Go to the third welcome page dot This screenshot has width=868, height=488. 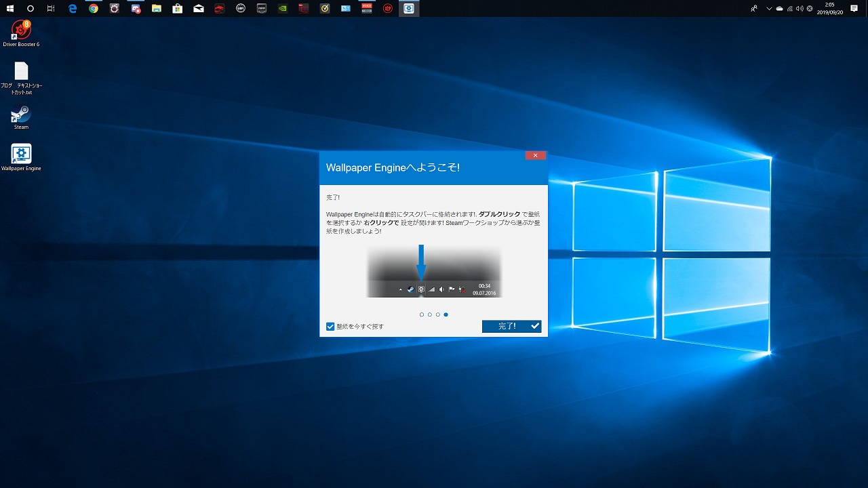pyautogui.click(x=438, y=314)
